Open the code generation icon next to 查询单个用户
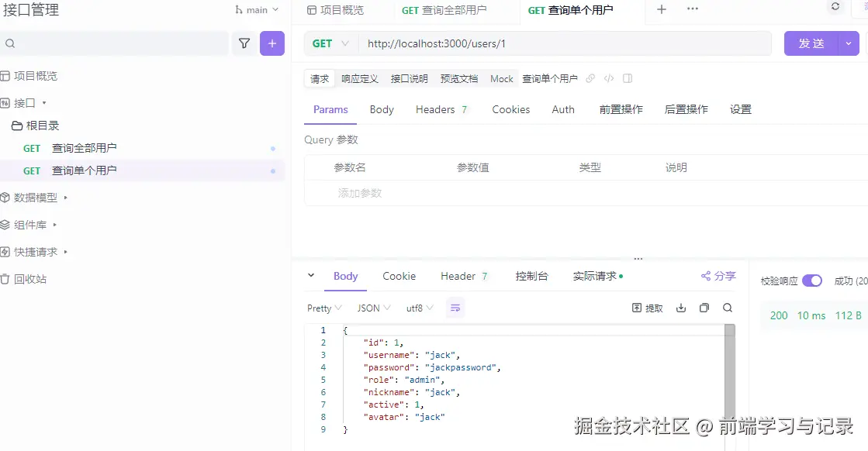Image resolution: width=868 pixels, height=451 pixels. point(609,78)
